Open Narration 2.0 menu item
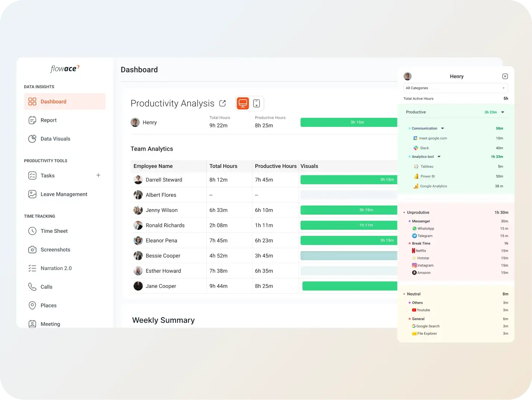 point(56,268)
